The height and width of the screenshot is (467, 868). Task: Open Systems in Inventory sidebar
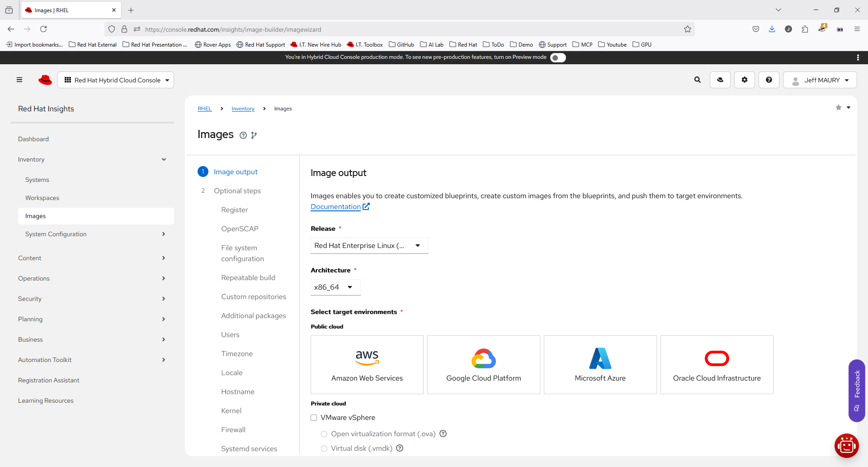tap(37, 180)
